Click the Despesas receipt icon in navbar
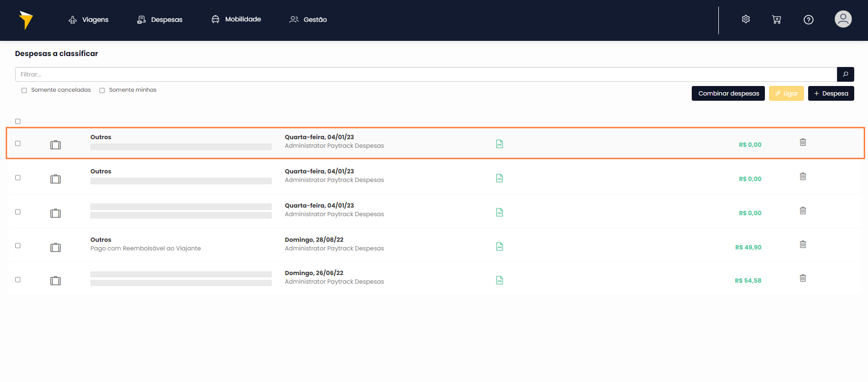This screenshot has height=382, width=868. tap(142, 19)
